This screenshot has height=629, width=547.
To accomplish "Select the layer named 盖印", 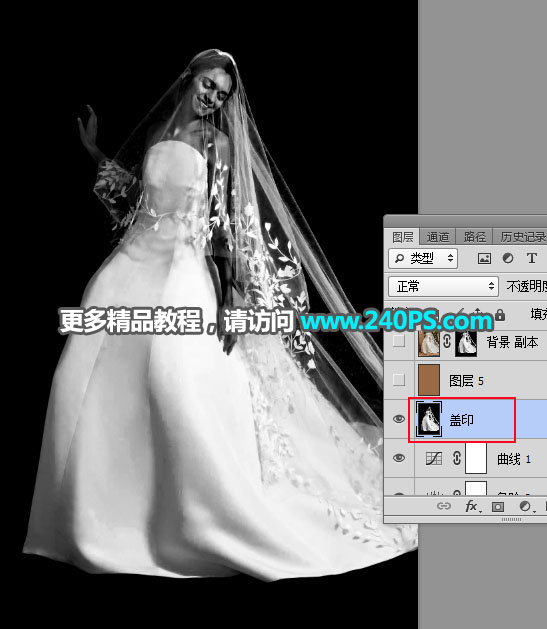I will point(462,420).
